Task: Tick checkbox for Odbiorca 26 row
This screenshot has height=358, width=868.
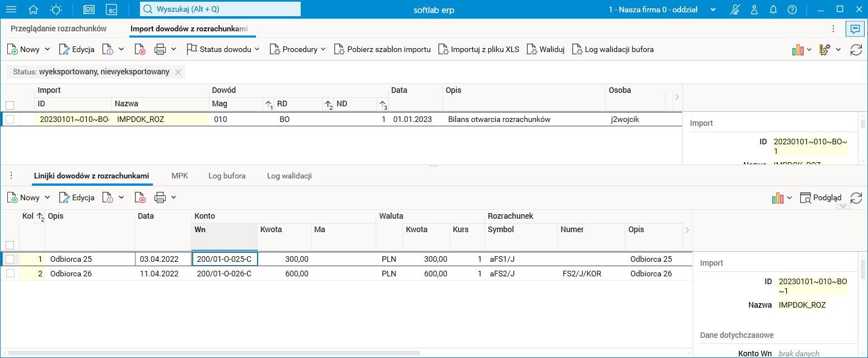Action: pyautogui.click(x=10, y=274)
